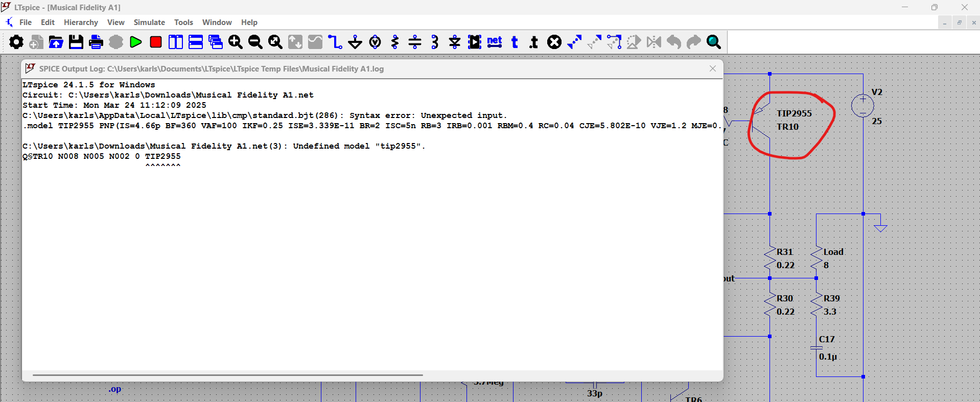980x402 pixels.
Task: Open the File menu
Action: click(x=26, y=22)
